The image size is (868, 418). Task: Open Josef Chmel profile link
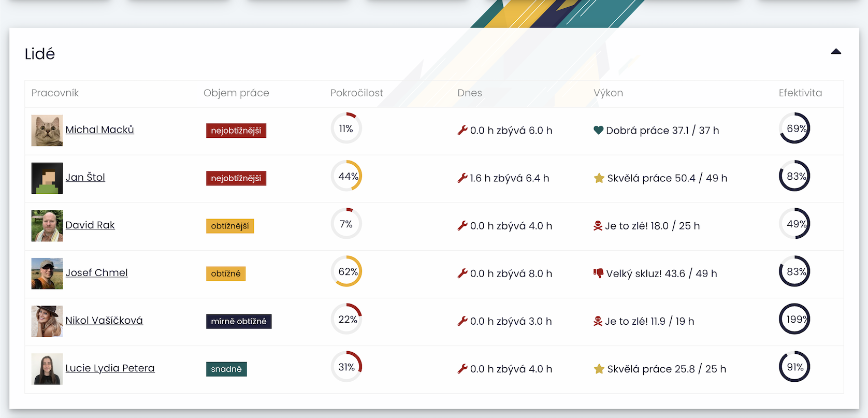(x=96, y=272)
